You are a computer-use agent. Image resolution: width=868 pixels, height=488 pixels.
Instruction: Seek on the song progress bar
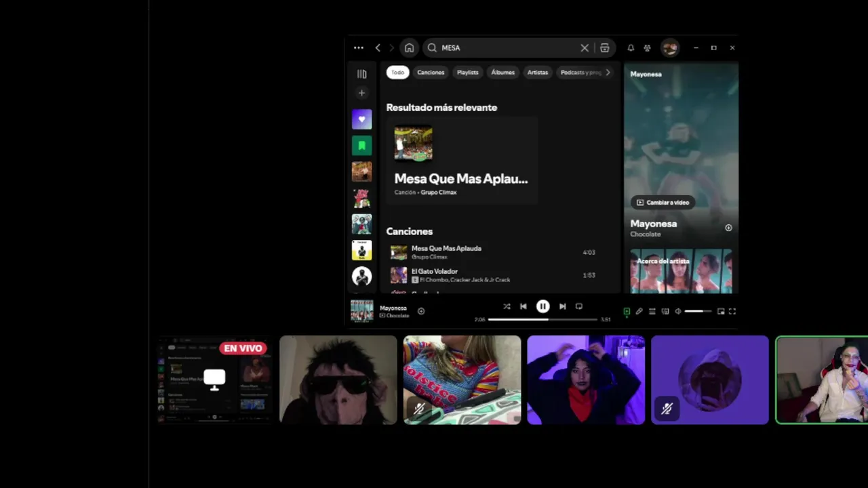(542, 319)
